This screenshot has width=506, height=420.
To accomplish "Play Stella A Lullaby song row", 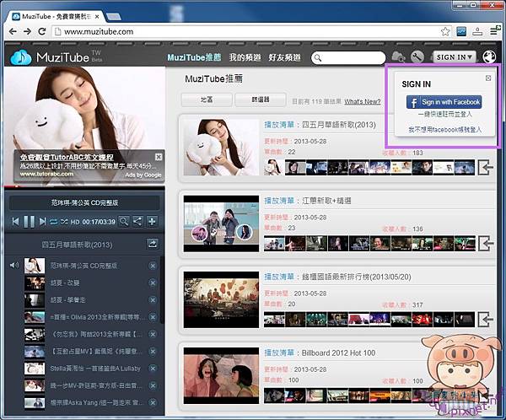I will (95, 369).
